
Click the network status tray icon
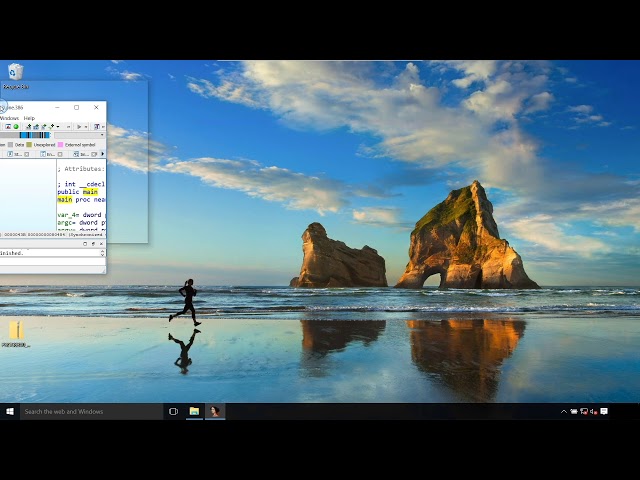pyautogui.click(x=584, y=411)
